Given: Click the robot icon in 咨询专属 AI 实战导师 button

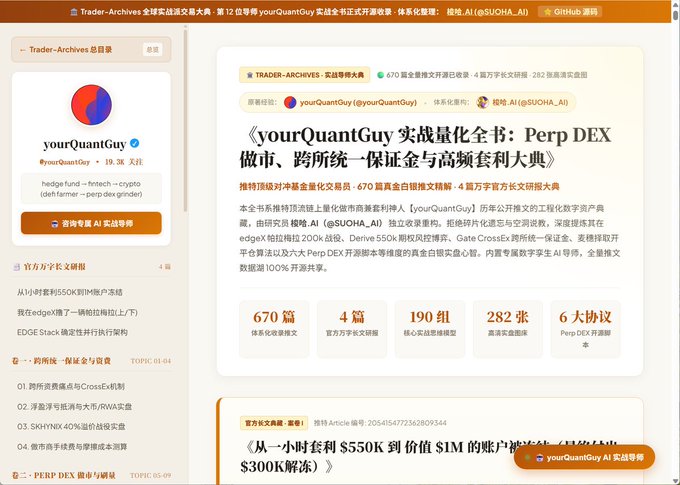Looking at the screenshot, I should point(55,224).
